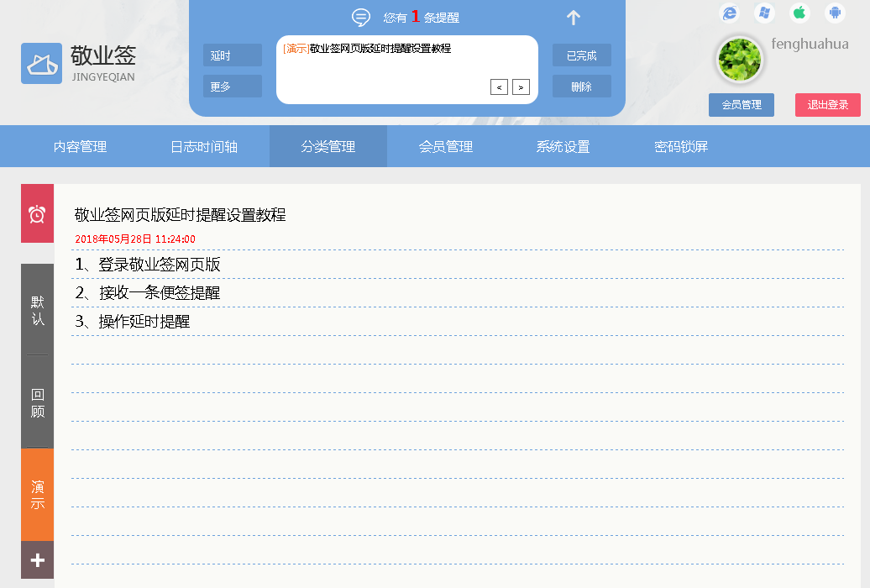The height and width of the screenshot is (588, 870).
Task: Click the red date 2018年05月28日 11:24:00
Action: 135,239
